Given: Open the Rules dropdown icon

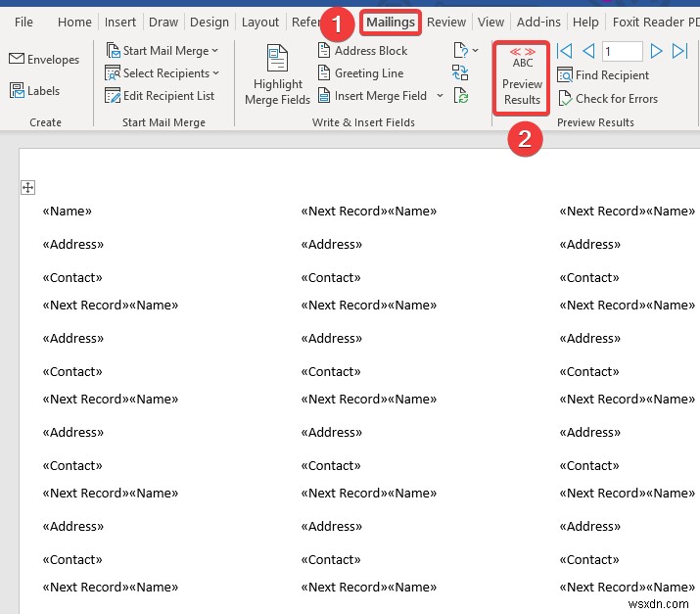Looking at the screenshot, I should tap(466, 51).
